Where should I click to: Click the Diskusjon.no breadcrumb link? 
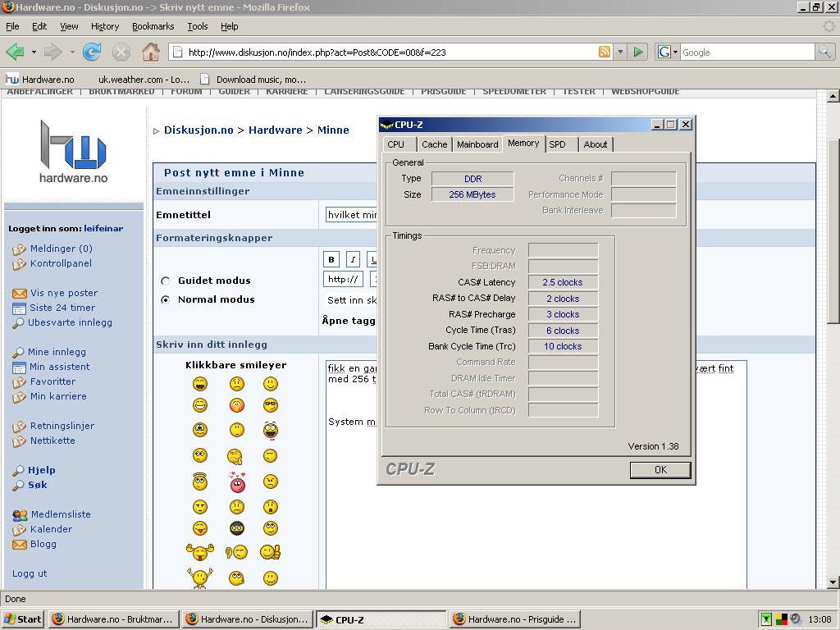tap(199, 130)
